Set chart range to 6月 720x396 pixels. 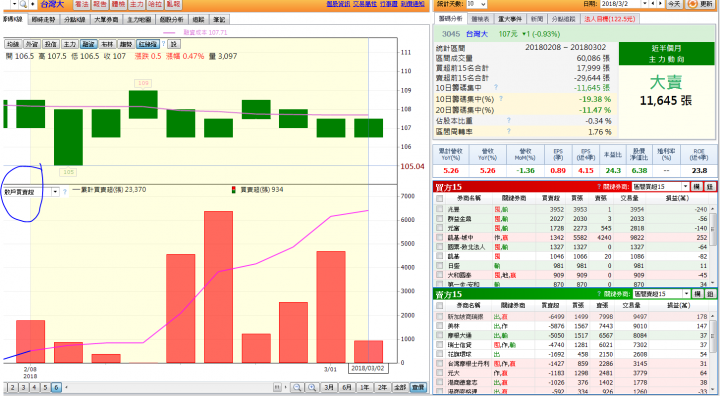347,387
